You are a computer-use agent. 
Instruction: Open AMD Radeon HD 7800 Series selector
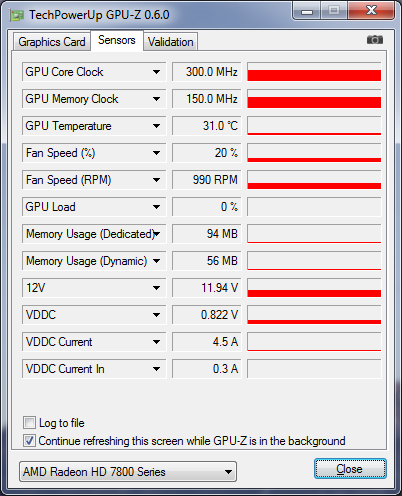pos(128,472)
